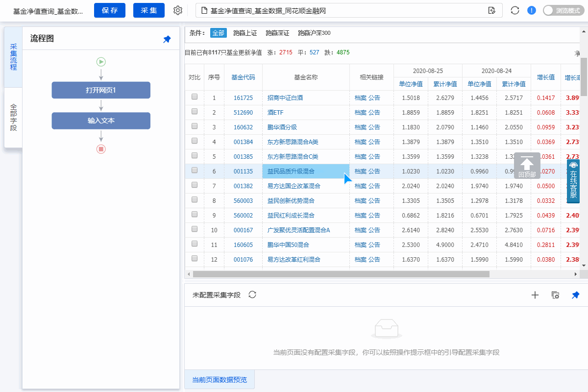The height and width of the screenshot is (392, 588).
Task: Switch to 当前页面数据预览 tab
Action: [220, 380]
